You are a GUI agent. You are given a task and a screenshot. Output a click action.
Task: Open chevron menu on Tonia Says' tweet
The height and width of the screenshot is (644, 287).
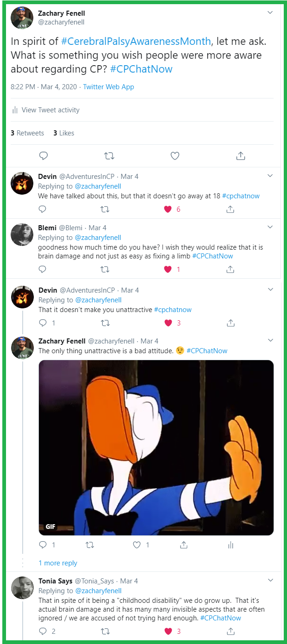click(x=270, y=580)
